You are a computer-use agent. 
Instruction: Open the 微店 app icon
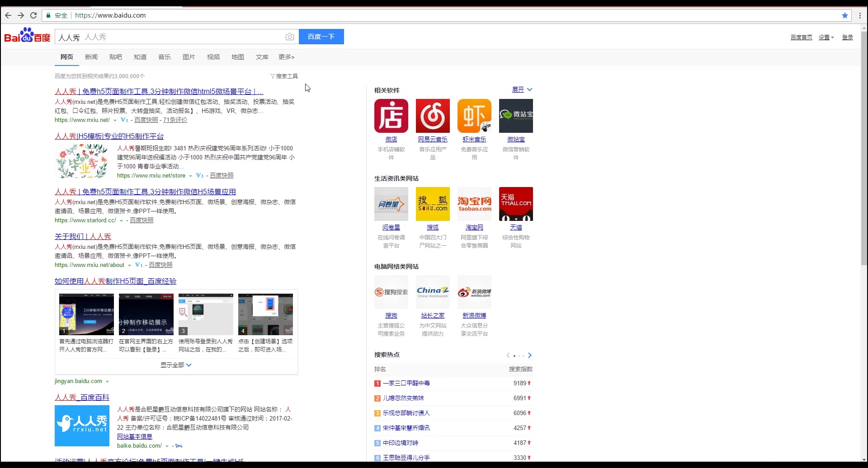tap(391, 116)
